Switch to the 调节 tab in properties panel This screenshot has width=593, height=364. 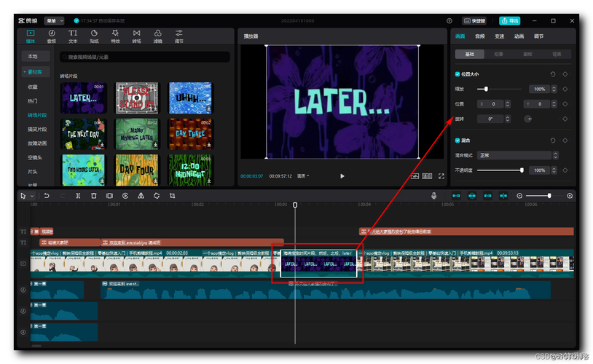click(x=538, y=36)
